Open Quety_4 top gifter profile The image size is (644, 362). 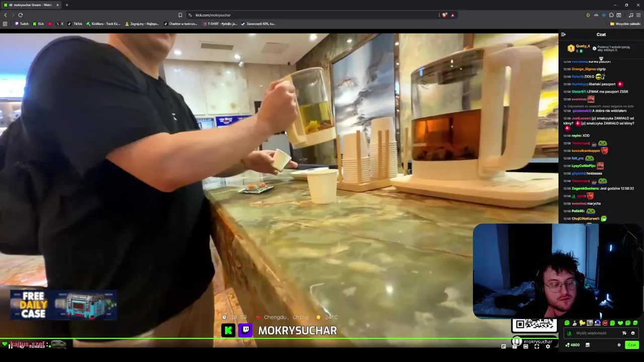pos(583,46)
